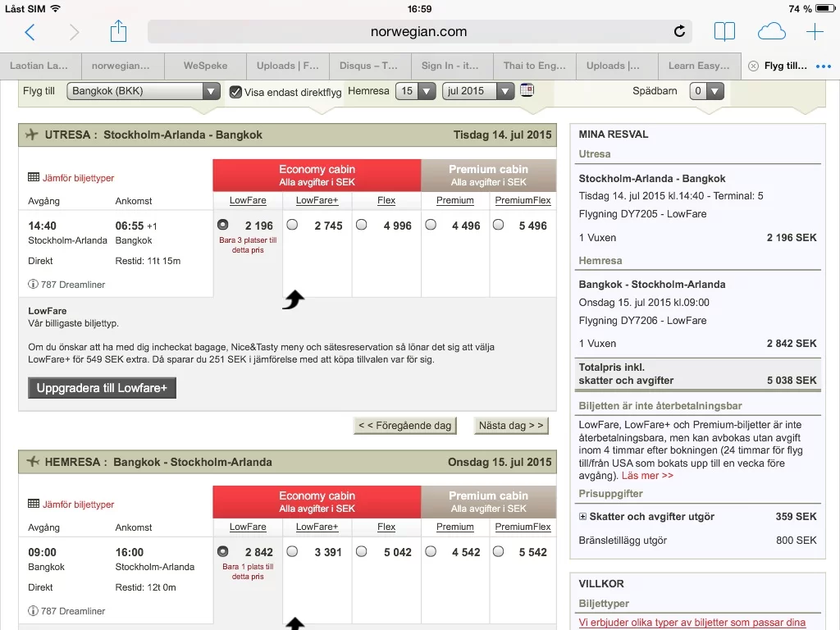
Task: Close the Flyg till tab with X icon
Action: click(x=753, y=66)
